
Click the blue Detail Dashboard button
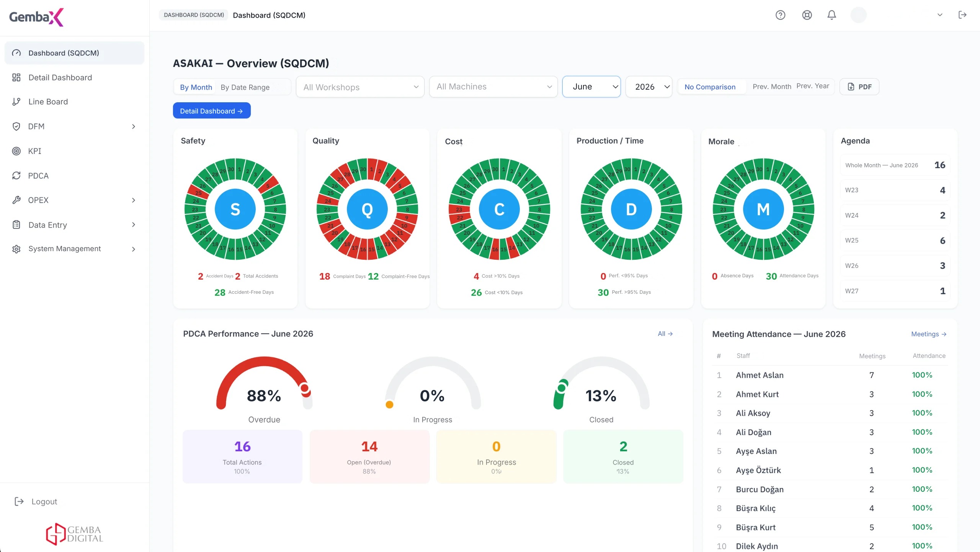[212, 111]
